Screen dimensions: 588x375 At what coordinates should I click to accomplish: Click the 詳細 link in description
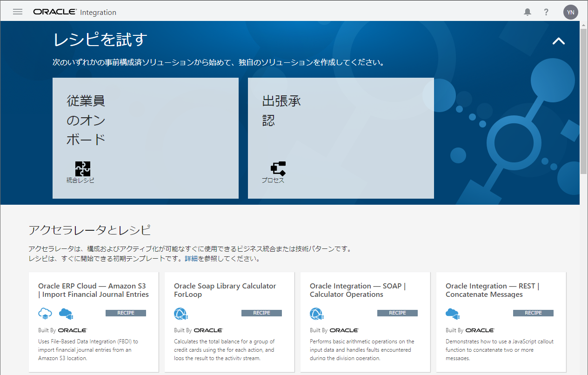click(191, 259)
